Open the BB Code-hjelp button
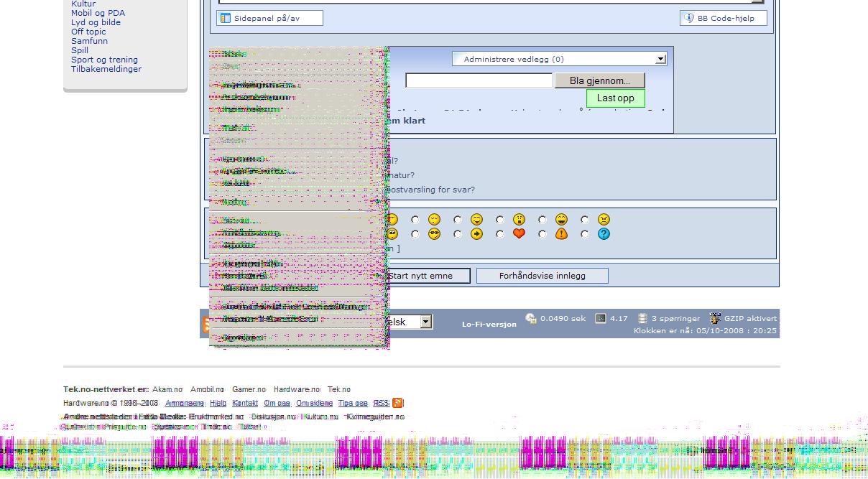This screenshot has width=868, height=479. (723, 18)
